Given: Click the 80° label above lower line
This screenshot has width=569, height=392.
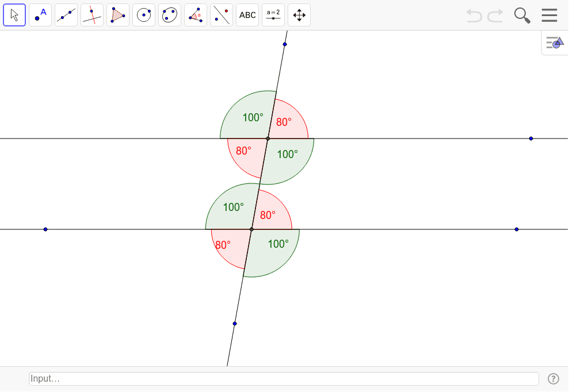Looking at the screenshot, I should (x=268, y=216).
